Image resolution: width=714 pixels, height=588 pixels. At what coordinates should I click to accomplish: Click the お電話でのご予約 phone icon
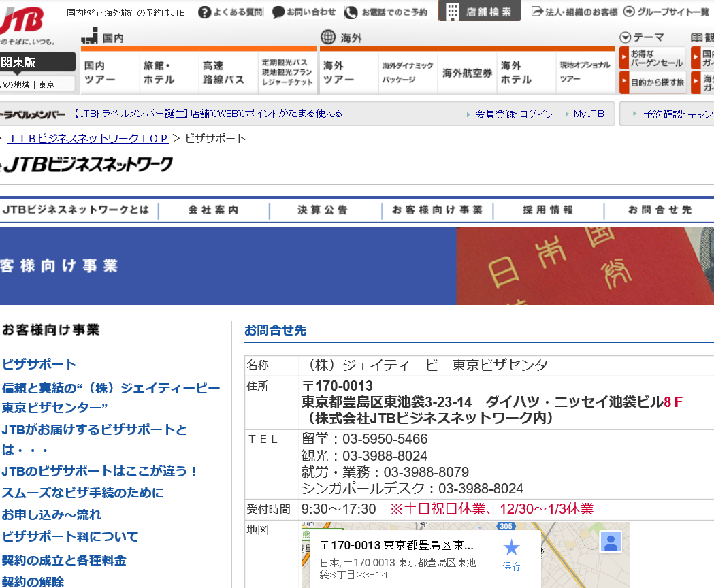point(351,12)
